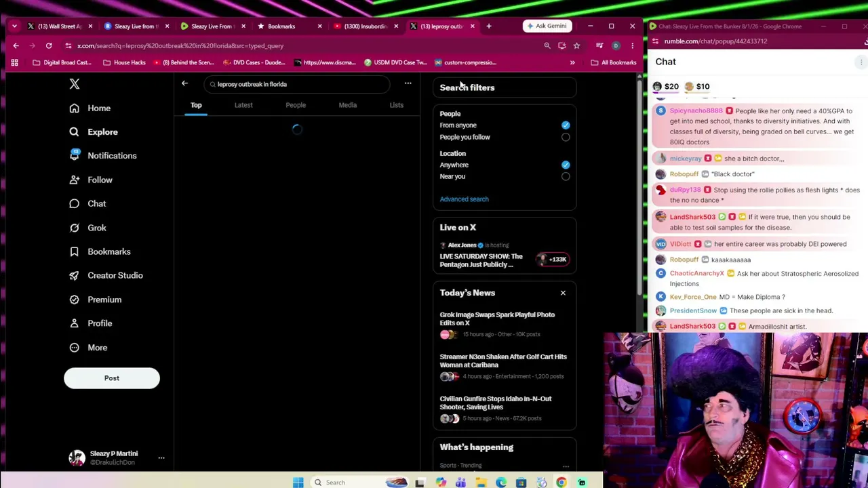
Task: Click the browser address bar URL
Action: pyautogui.click(x=180, y=46)
